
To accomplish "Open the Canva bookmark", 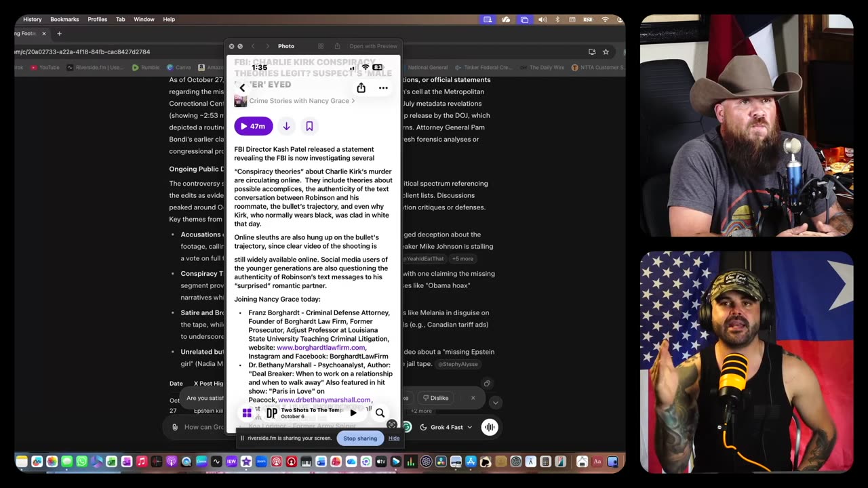I will tap(179, 68).
